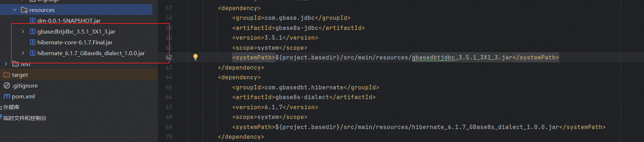This screenshot has width=644, height=142.
Task: Expand the gbasedbtjdbc_3.5.1_3X1_3.jar node
Action: 23,31
